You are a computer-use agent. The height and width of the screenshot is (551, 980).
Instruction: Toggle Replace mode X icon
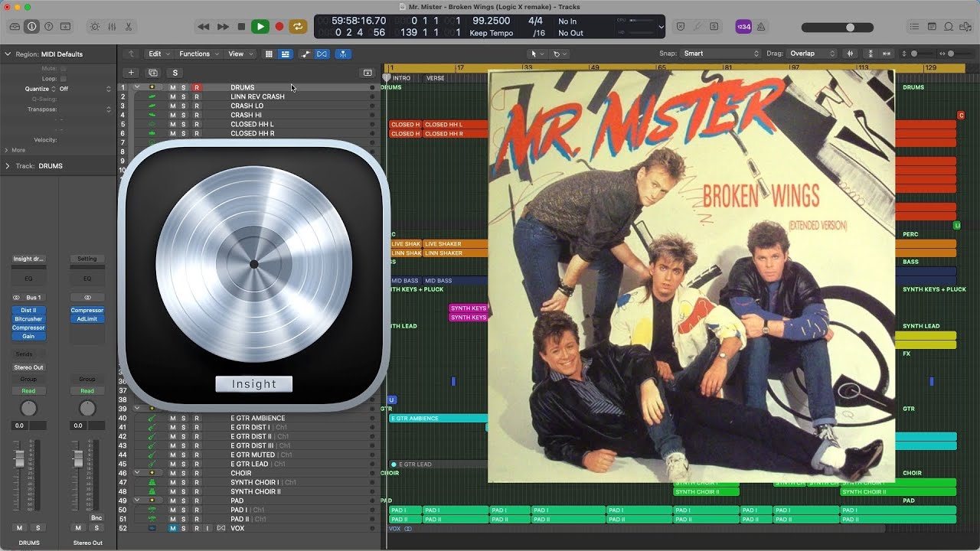coord(681,26)
